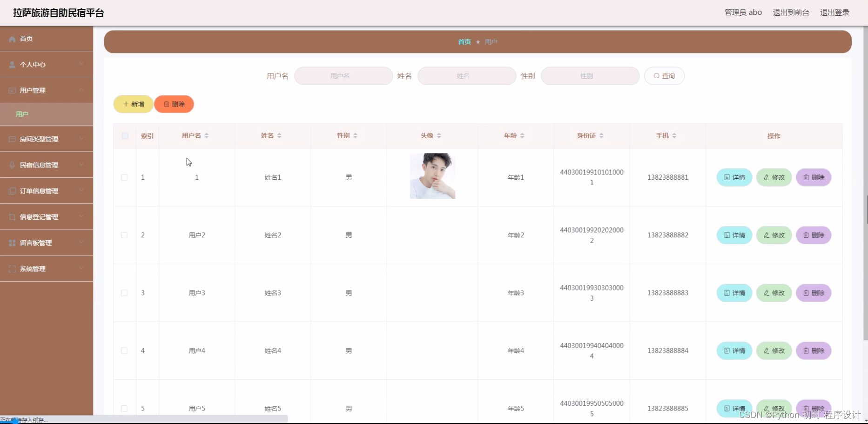Check the checkbox for 用户3 row

124,293
